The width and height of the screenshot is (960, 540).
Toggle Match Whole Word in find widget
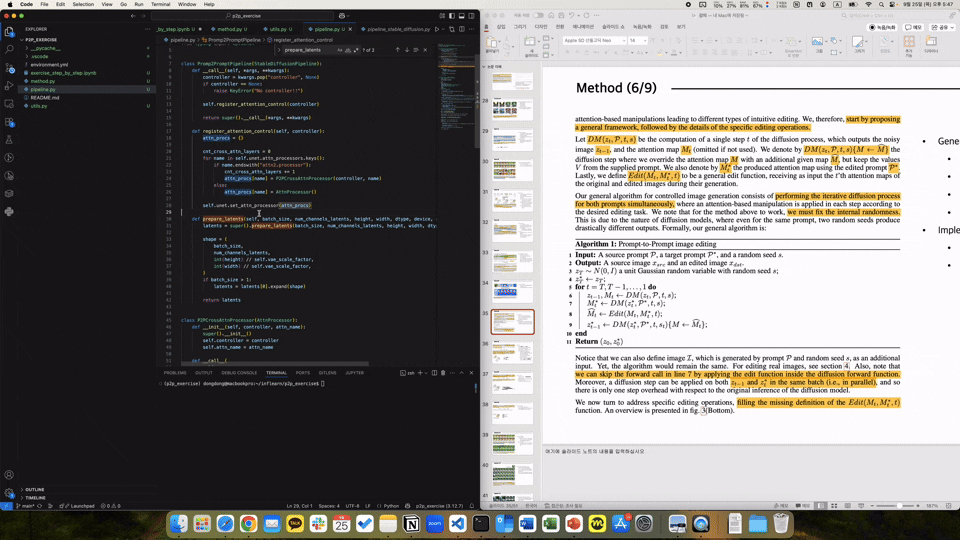click(348, 50)
